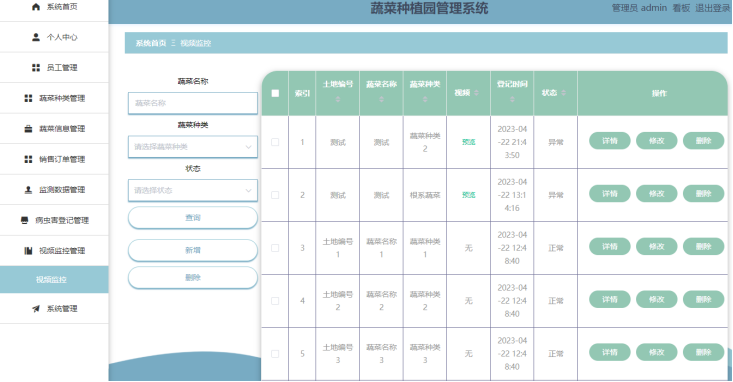The height and width of the screenshot is (382, 733).
Task: Check the checkbox for row 3
Action: [275, 248]
